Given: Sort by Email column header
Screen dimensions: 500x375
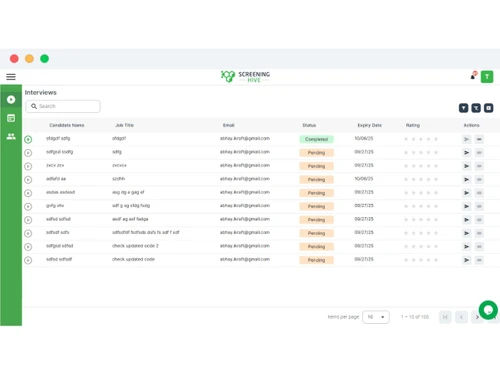Looking at the screenshot, I should (x=229, y=125).
